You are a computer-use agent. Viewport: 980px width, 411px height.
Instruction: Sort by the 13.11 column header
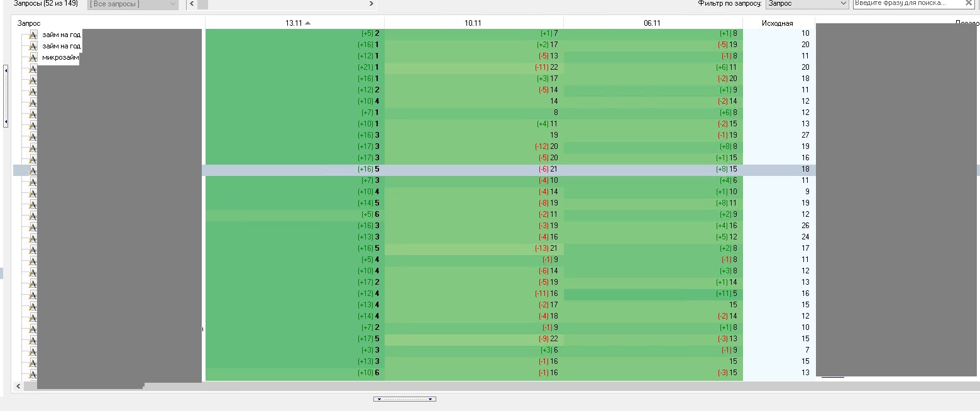295,23
